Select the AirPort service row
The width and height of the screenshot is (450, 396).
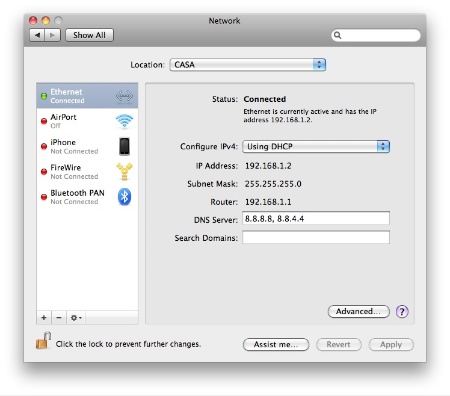pyautogui.click(x=87, y=121)
